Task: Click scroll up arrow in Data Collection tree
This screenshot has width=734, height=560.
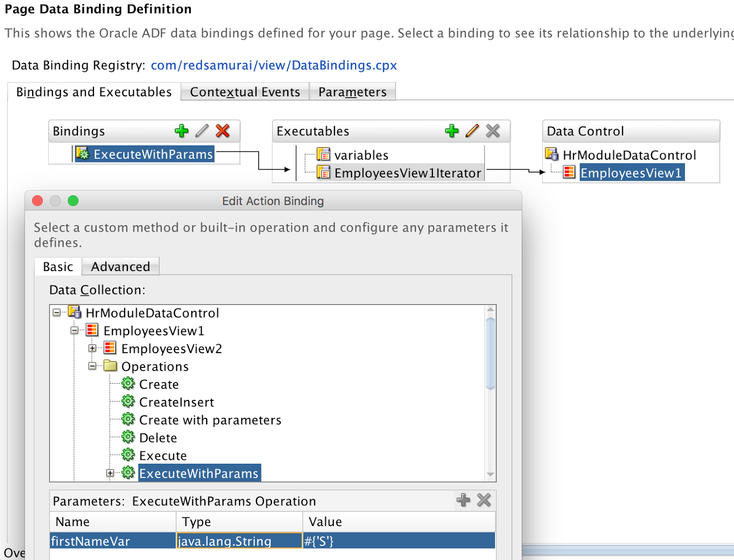Action: coord(490,310)
